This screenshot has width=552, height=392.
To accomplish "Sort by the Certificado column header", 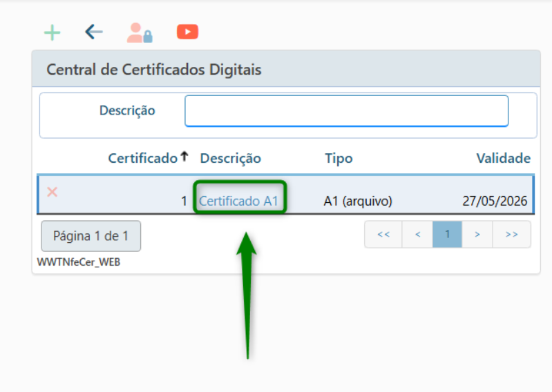I will [142, 158].
